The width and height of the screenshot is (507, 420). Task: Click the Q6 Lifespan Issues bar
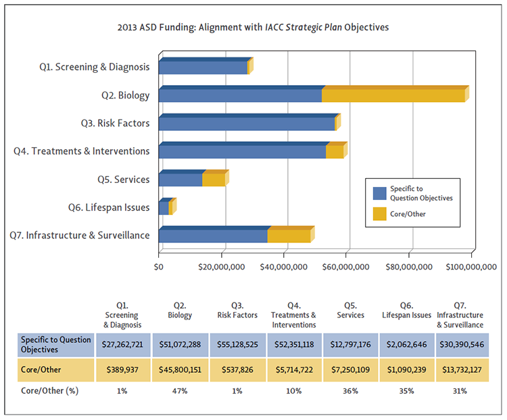(164, 208)
